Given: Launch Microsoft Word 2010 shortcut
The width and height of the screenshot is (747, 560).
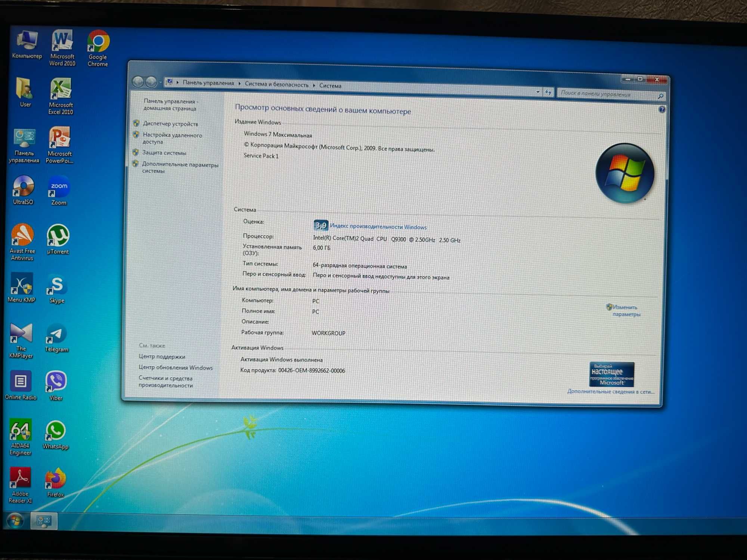Looking at the screenshot, I should tap(62, 48).
